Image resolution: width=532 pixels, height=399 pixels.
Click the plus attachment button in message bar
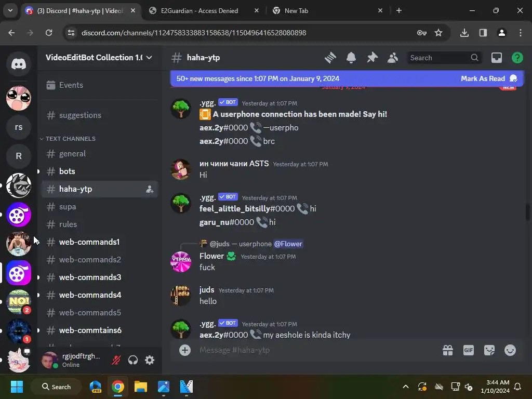tap(185, 350)
